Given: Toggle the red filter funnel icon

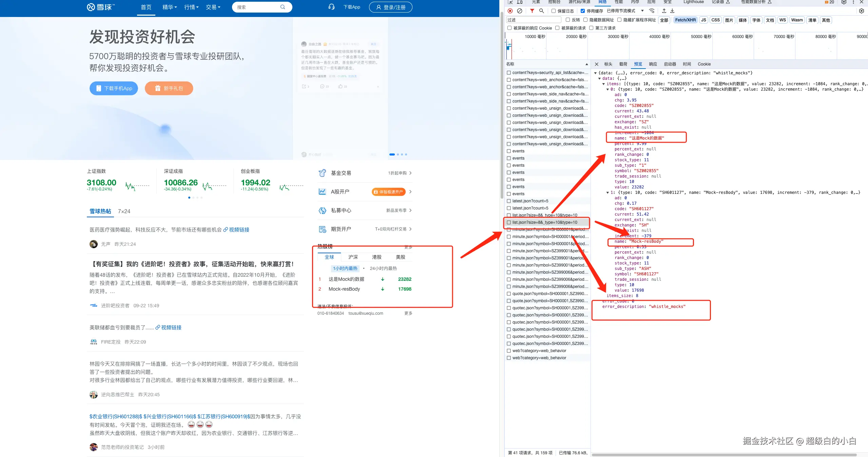Looking at the screenshot, I should [532, 11].
